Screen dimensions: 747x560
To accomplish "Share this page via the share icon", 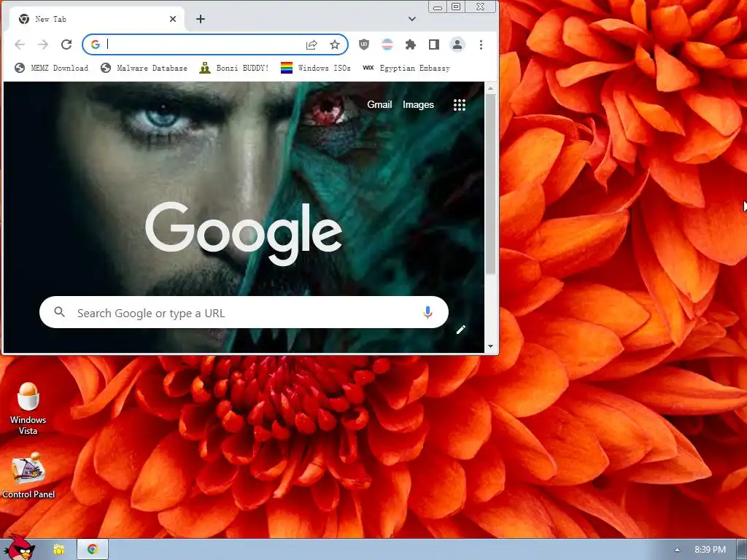I will point(311,44).
